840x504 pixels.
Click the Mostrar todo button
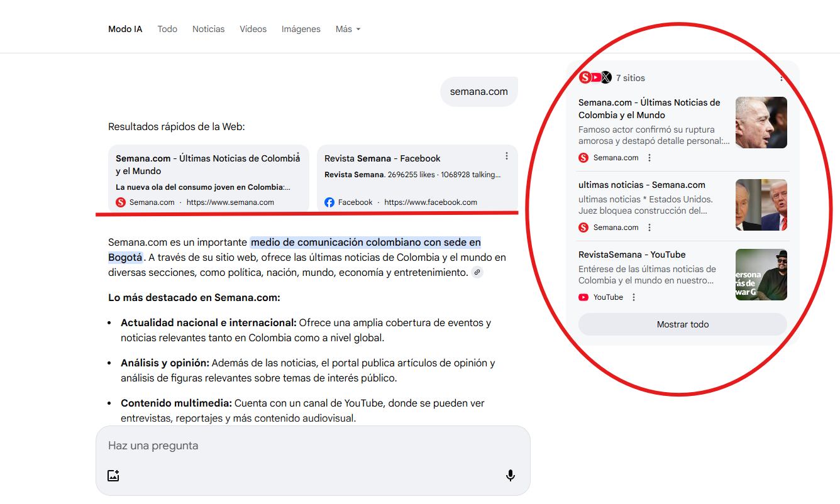point(682,324)
